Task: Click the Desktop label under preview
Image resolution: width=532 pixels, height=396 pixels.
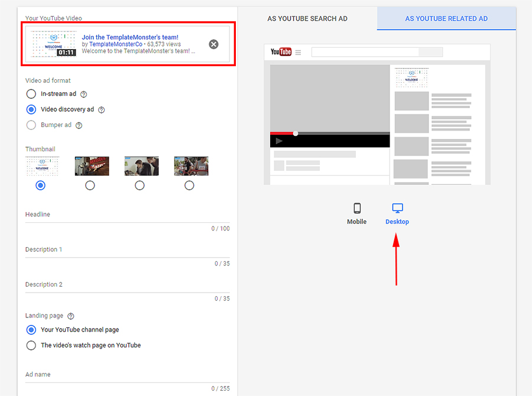Action: (x=397, y=222)
